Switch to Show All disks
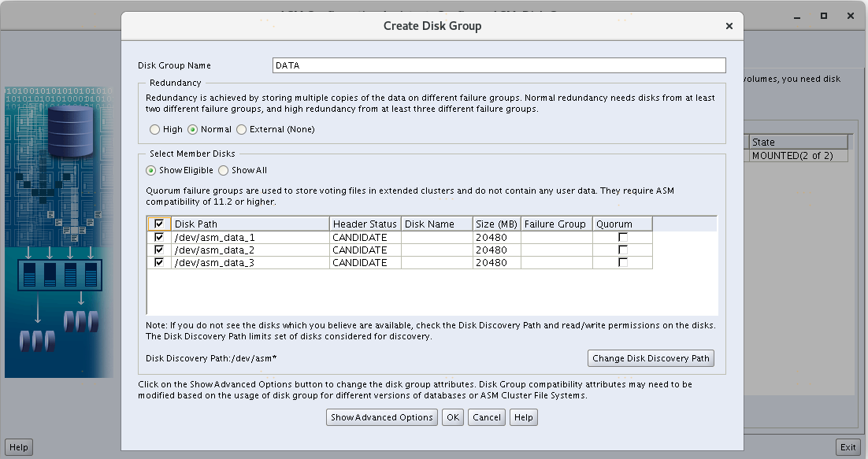The width and height of the screenshot is (868, 459). [x=224, y=170]
